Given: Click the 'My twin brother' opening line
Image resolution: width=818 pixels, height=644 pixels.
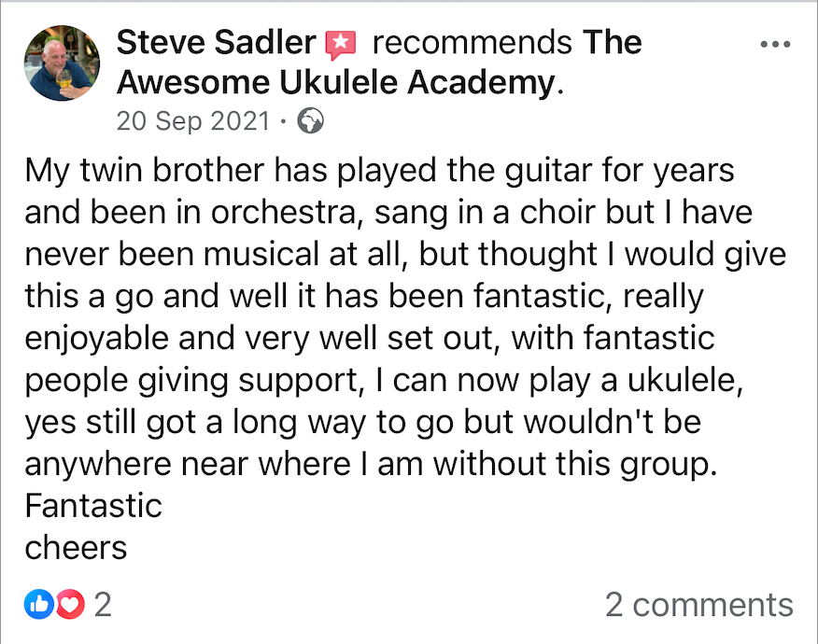Looking at the screenshot, I should pyautogui.click(x=379, y=171).
